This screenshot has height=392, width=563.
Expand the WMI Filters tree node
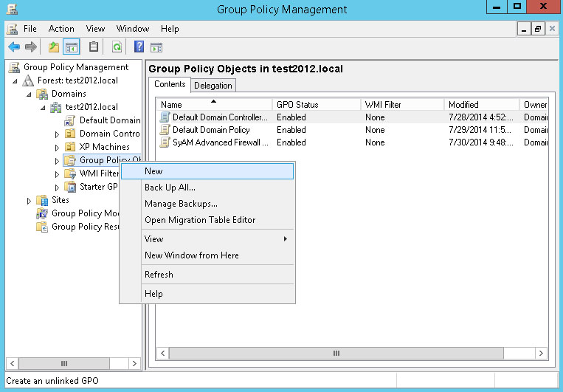tap(58, 173)
